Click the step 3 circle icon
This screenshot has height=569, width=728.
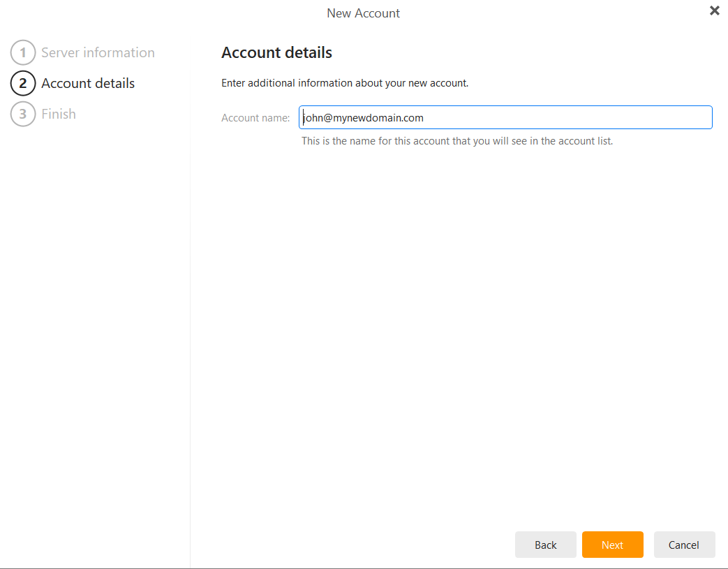pos(23,114)
